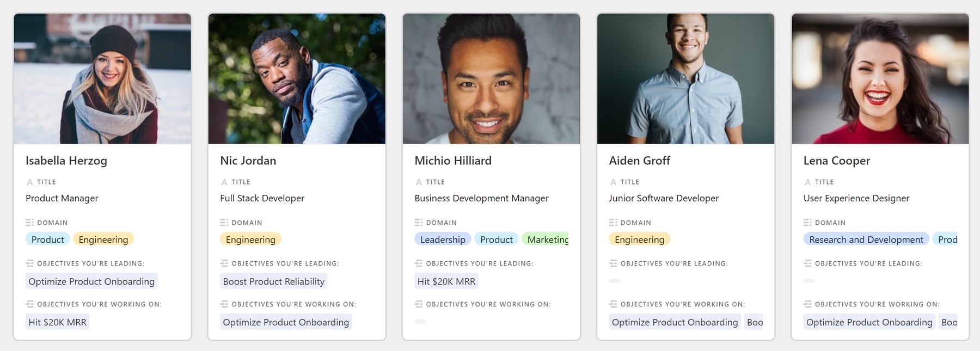Click the name Lena Cooper
This screenshot has width=980, height=351.
[x=836, y=161]
